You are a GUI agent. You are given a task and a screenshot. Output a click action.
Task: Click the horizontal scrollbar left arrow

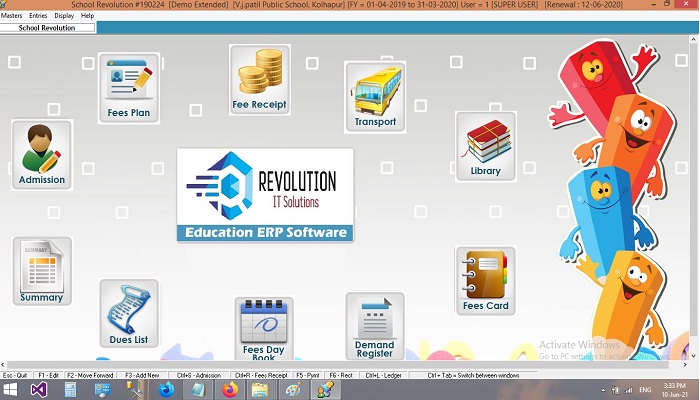tap(4, 365)
